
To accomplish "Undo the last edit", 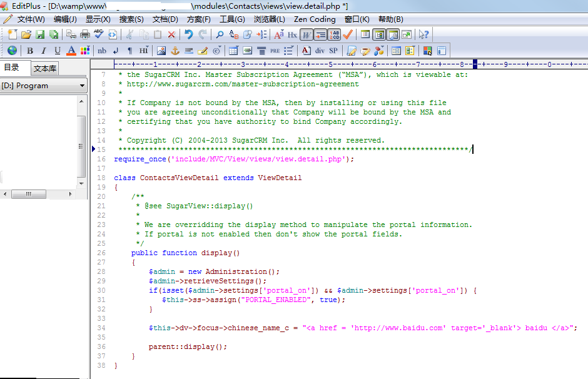I will (x=189, y=34).
